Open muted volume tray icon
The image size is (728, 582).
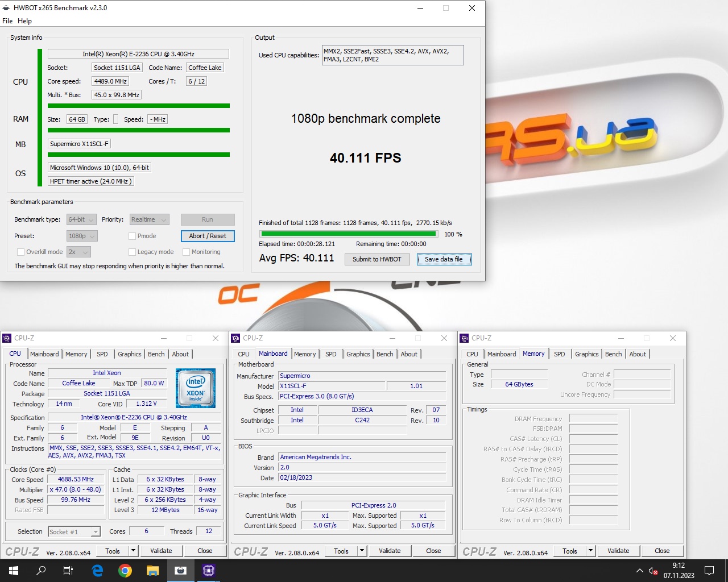click(x=653, y=571)
